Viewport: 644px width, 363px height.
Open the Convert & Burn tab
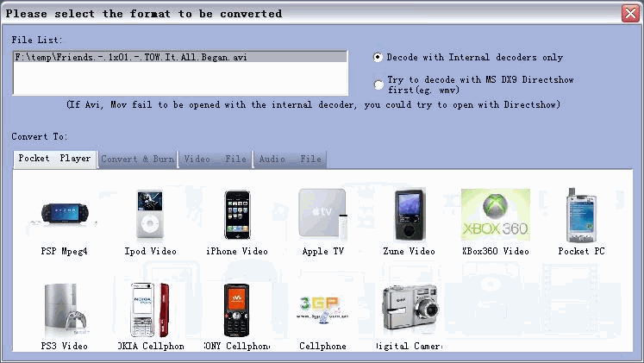point(137,160)
